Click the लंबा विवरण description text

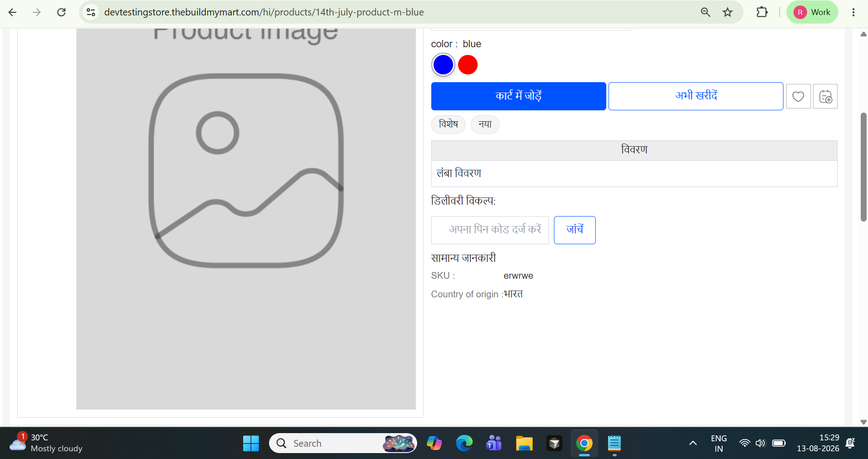(x=459, y=173)
